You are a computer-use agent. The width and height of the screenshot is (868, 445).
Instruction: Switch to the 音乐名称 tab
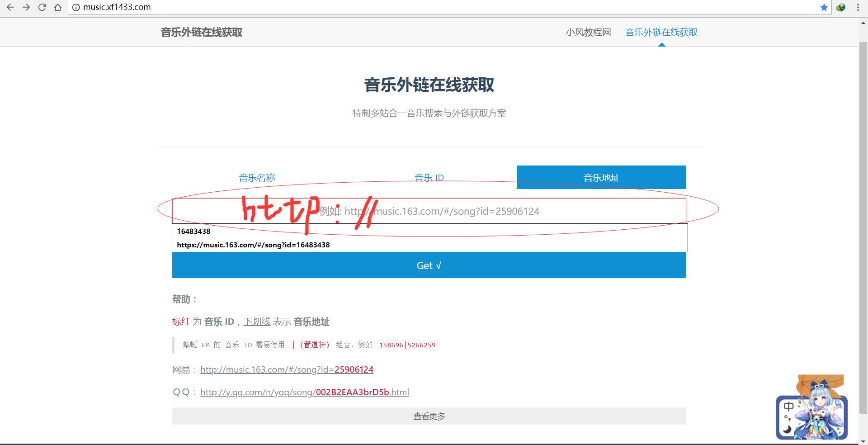[257, 177]
